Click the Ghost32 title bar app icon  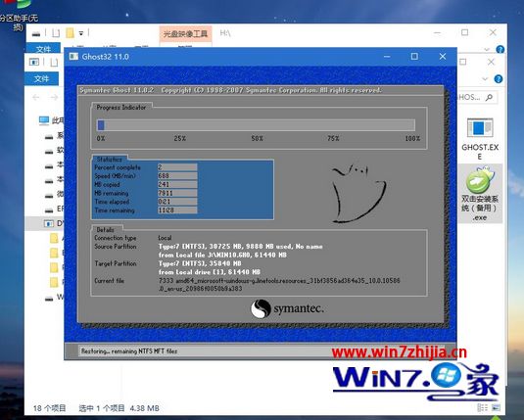pos(73,57)
